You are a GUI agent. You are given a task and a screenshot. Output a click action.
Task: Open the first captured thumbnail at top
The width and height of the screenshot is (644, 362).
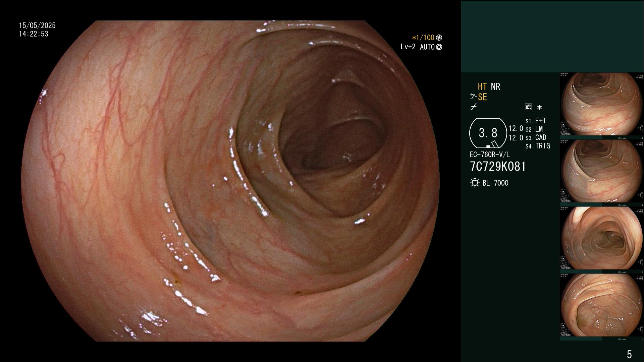click(x=602, y=104)
